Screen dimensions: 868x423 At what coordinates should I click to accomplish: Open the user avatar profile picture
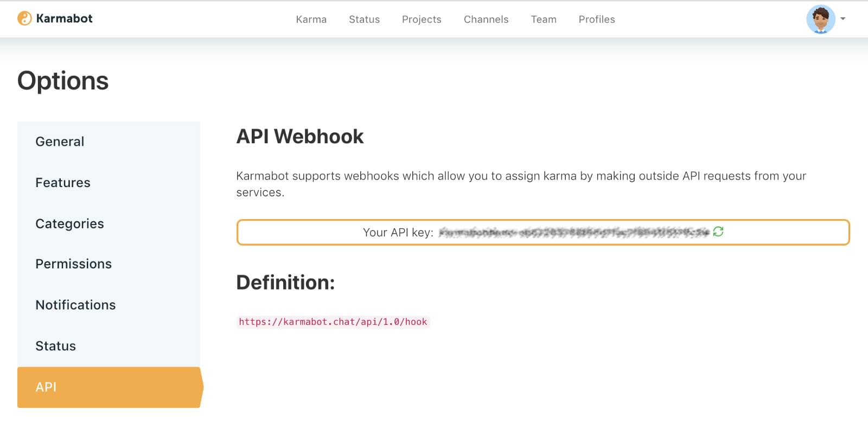tap(821, 20)
